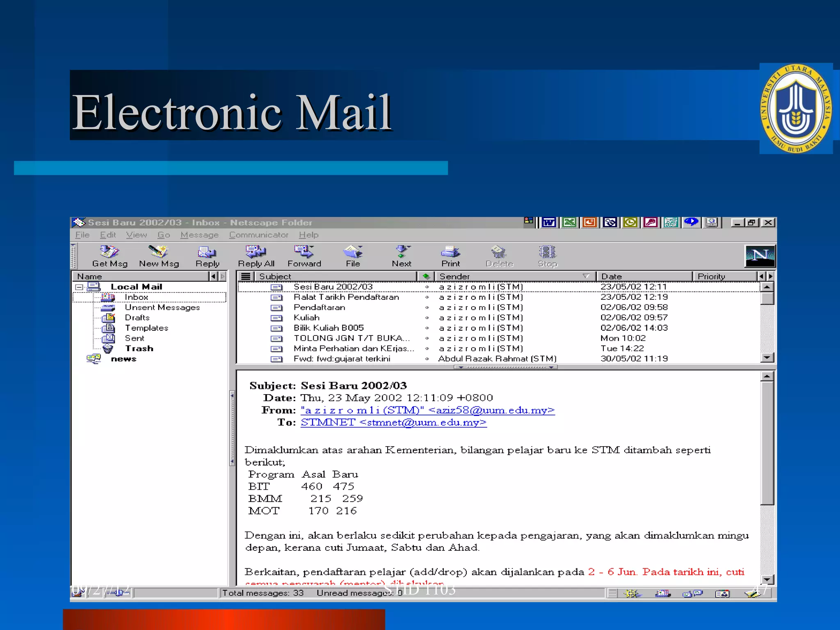This screenshot has width=840, height=630.
Task: Click the Get Msg toolbar icon
Action: pyautogui.click(x=110, y=256)
